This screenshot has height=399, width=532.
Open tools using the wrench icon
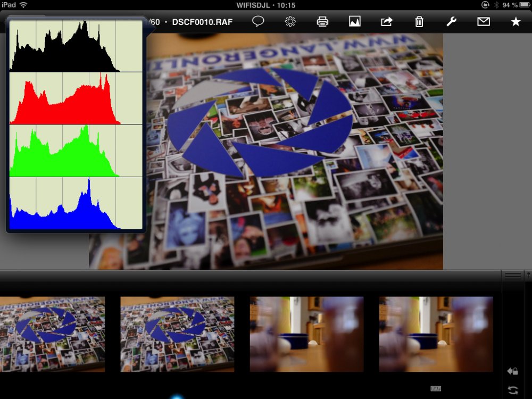tap(451, 22)
